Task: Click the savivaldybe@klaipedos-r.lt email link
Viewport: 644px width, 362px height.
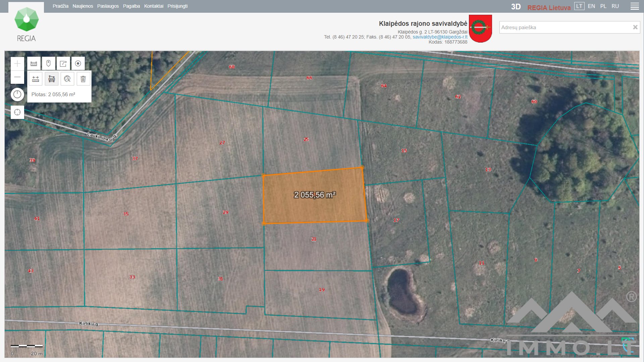Action: click(x=440, y=37)
